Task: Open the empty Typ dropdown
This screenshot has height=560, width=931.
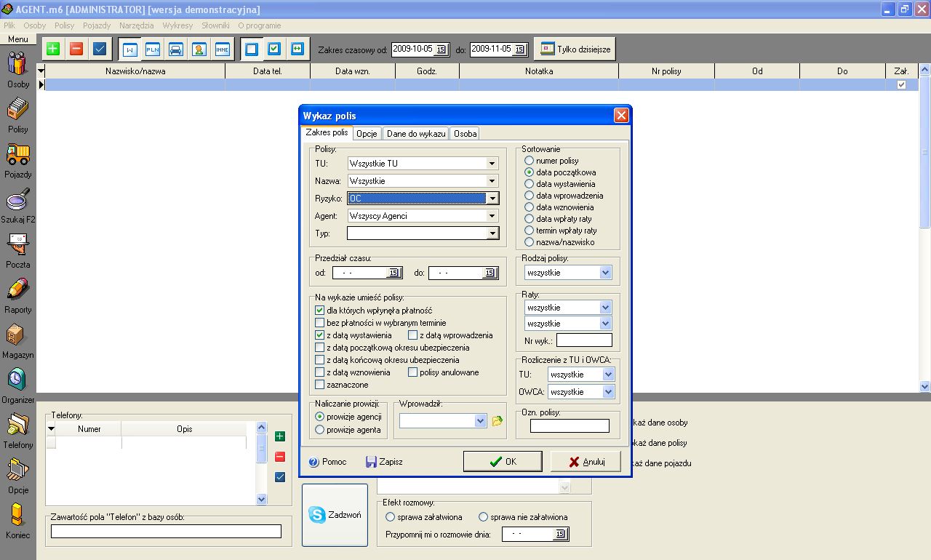Action: click(492, 233)
